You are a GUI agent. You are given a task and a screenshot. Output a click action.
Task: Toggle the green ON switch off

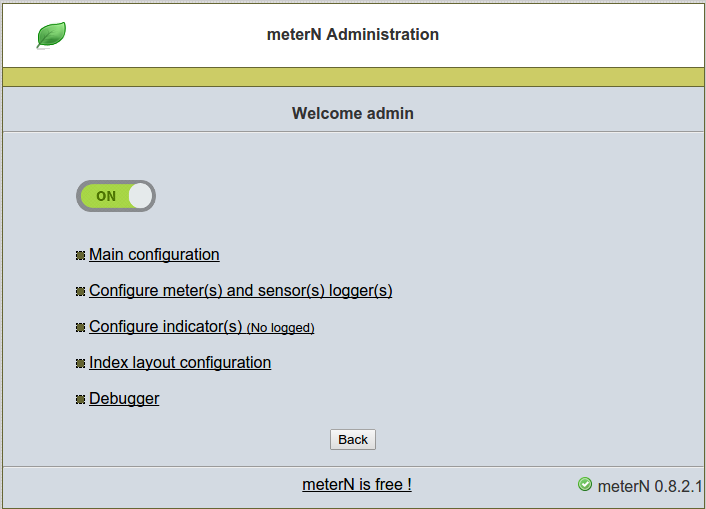(x=116, y=196)
